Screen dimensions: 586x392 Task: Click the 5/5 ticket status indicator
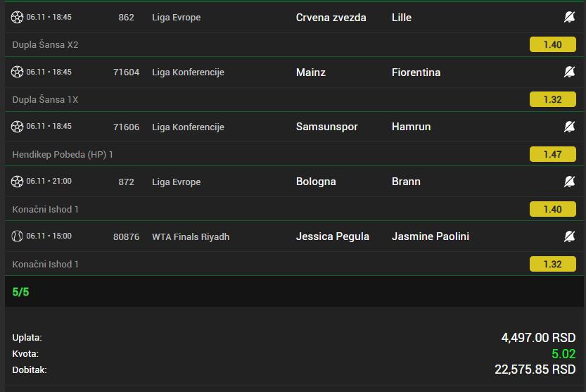coord(21,291)
